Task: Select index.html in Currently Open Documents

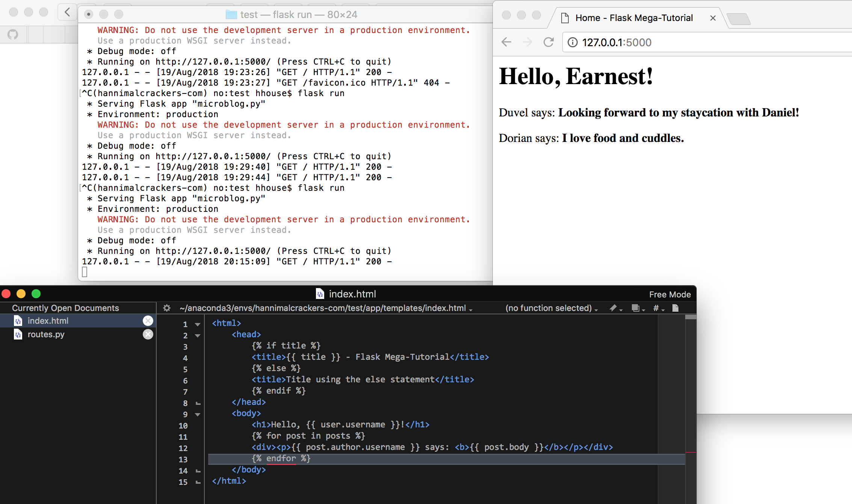Action: tap(78, 321)
